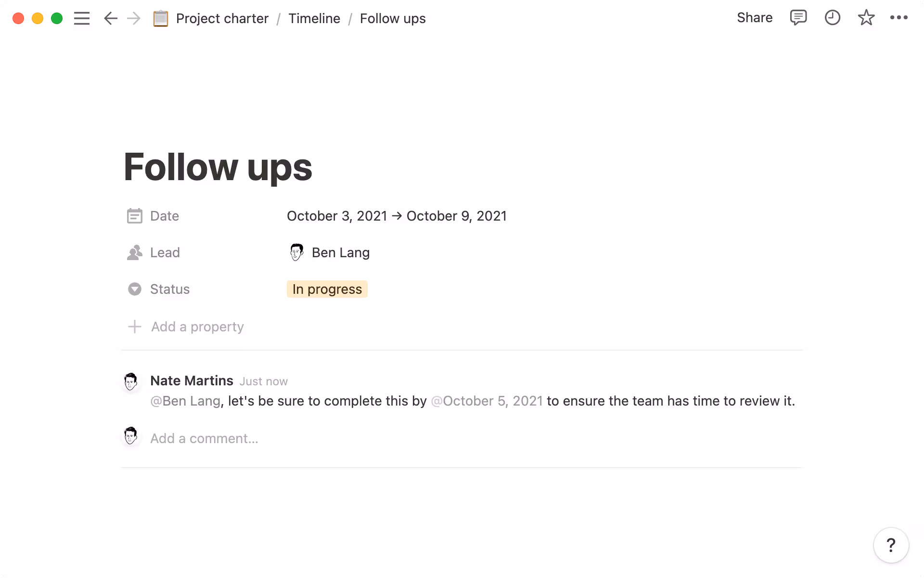924x578 pixels.
Task: Open the Status dropdown showing In progress
Action: (x=327, y=289)
